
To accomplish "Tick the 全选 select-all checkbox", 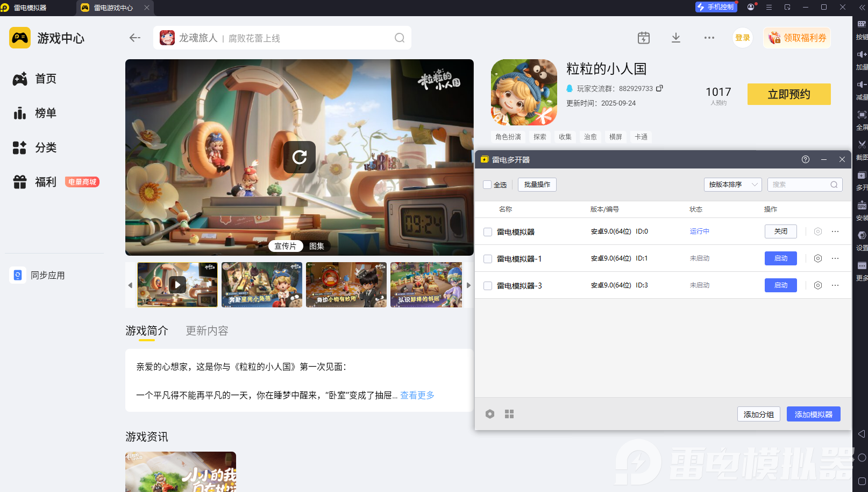I will [487, 185].
